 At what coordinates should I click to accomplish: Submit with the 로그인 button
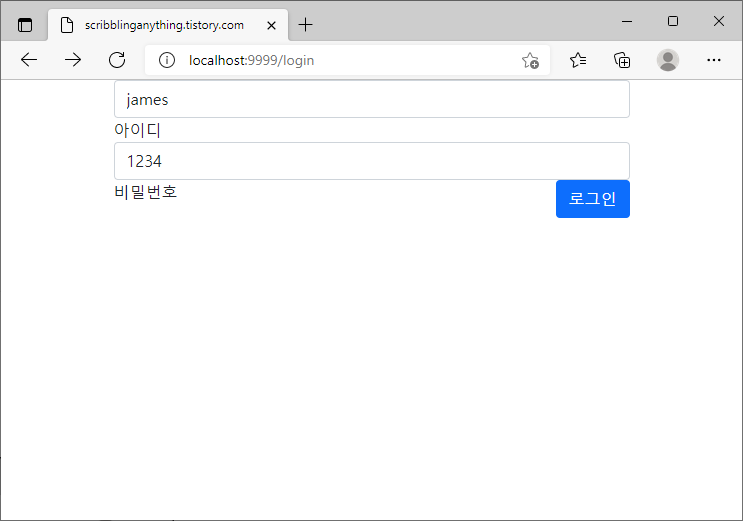click(x=593, y=199)
